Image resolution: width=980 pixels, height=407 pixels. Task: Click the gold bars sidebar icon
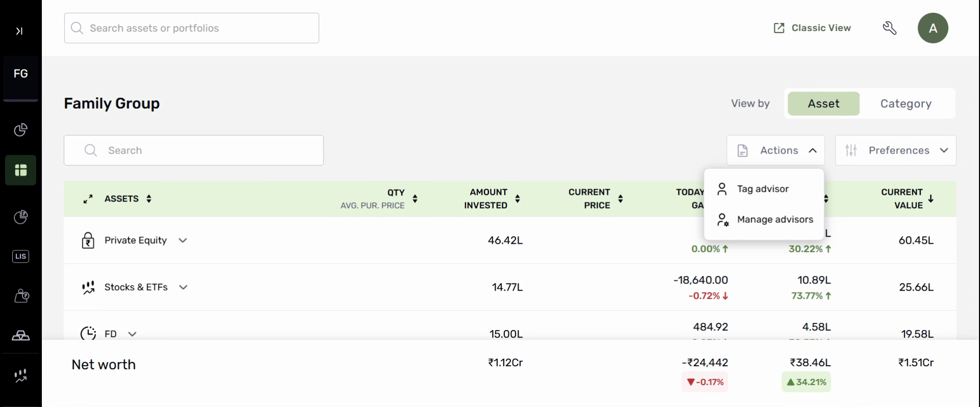click(20, 336)
